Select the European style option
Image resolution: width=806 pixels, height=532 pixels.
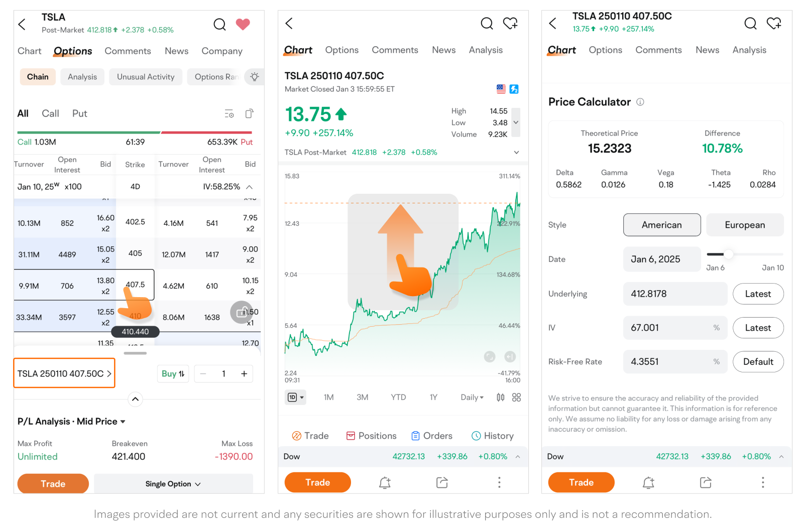(744, 225)
